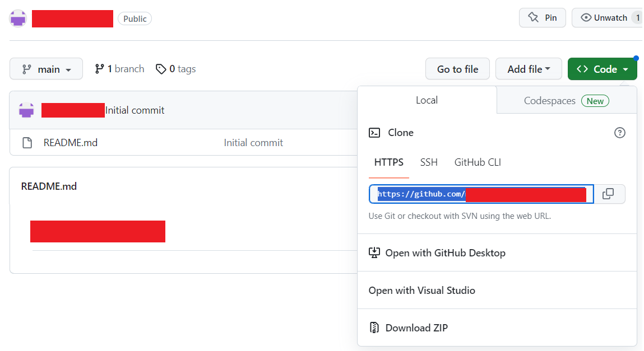Click the zip file icon for Download ZIP

tap(374, 327)
